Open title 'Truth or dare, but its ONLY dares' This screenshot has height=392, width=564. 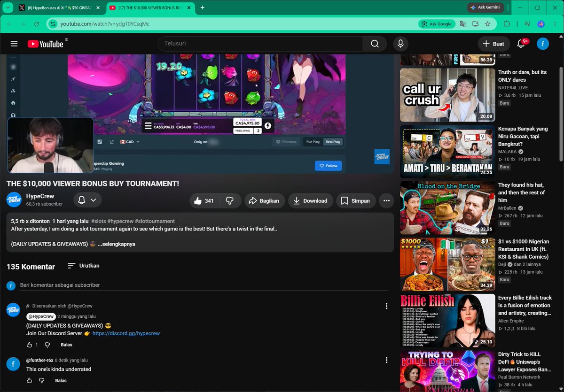pyautogui.click(x=522, y=76)
